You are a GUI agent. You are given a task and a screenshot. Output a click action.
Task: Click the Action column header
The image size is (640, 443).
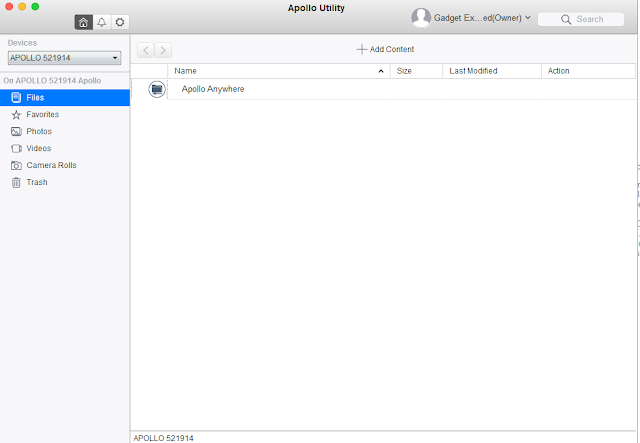[x=588, y=71]
